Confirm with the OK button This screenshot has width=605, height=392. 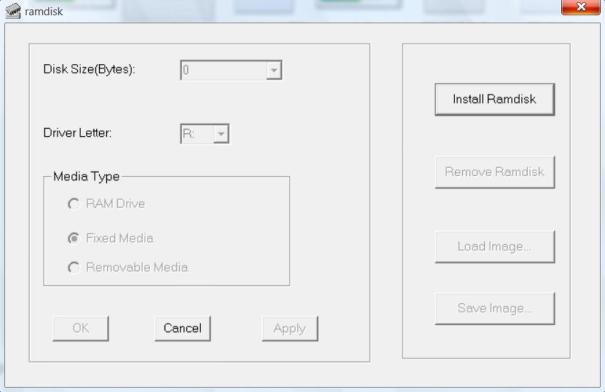pos(81,328)
